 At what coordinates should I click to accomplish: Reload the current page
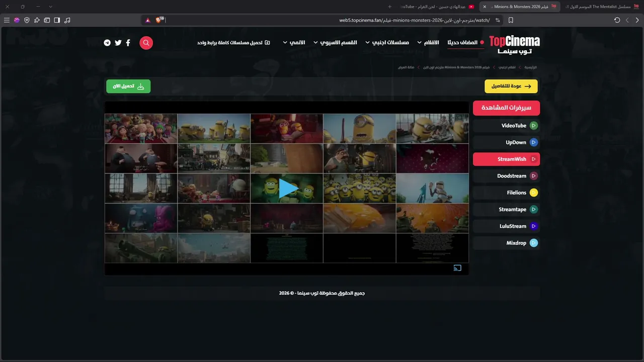617,20
